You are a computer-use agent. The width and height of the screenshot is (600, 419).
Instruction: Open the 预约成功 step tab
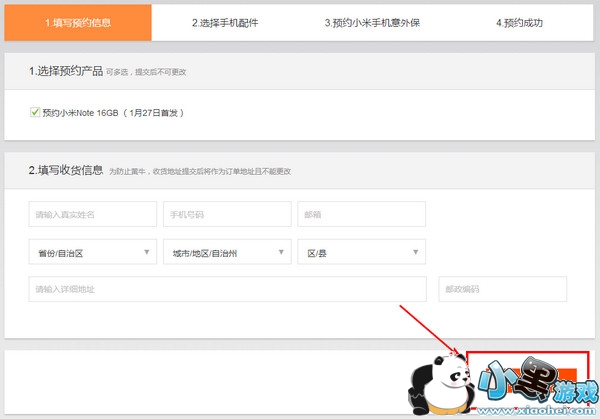click(x=519, y=23)
